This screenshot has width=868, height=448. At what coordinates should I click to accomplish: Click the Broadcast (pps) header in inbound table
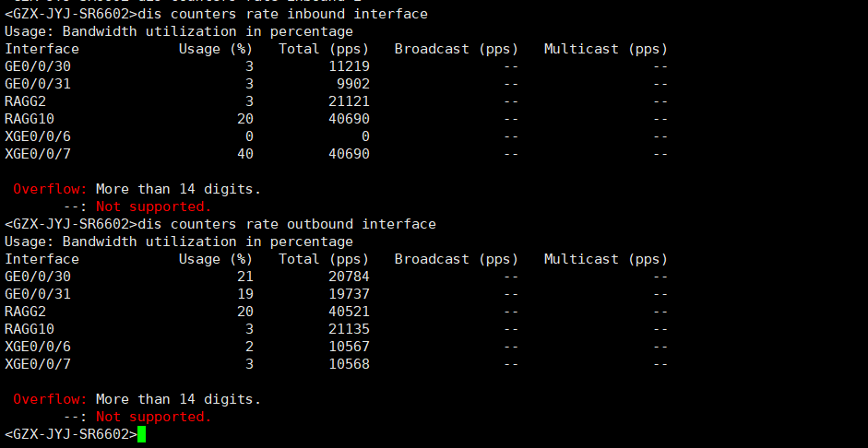456,49
